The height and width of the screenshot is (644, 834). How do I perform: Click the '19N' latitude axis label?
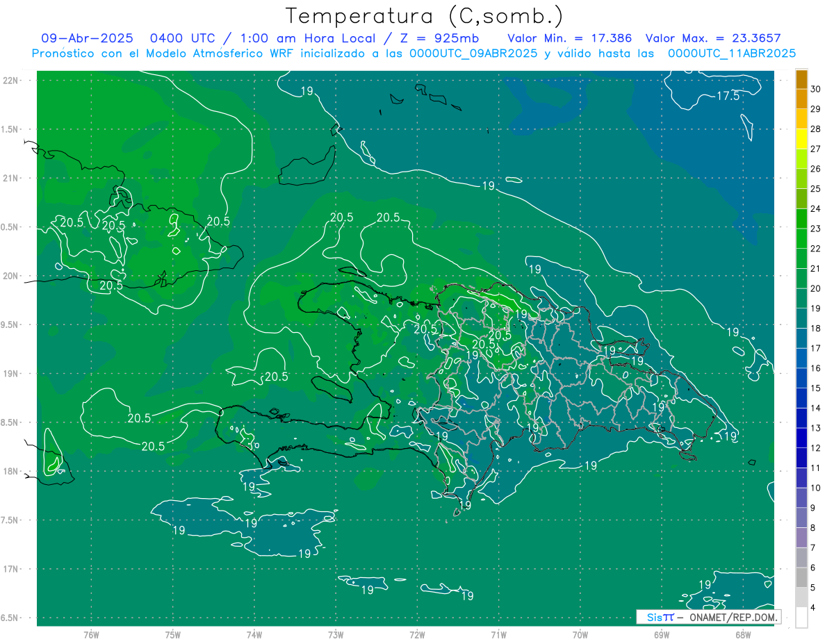tap(10, 374)
